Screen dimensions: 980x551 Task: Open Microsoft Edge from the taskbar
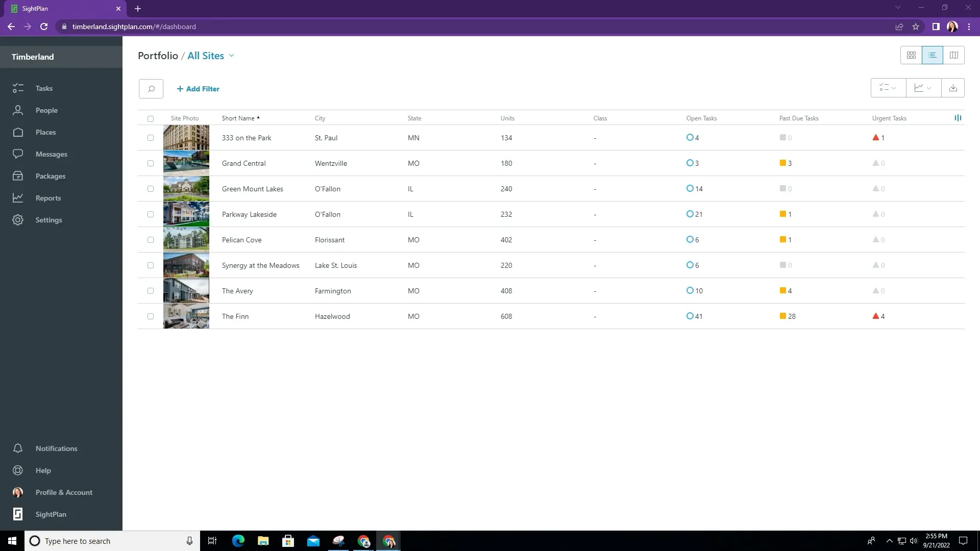(238, 541)
